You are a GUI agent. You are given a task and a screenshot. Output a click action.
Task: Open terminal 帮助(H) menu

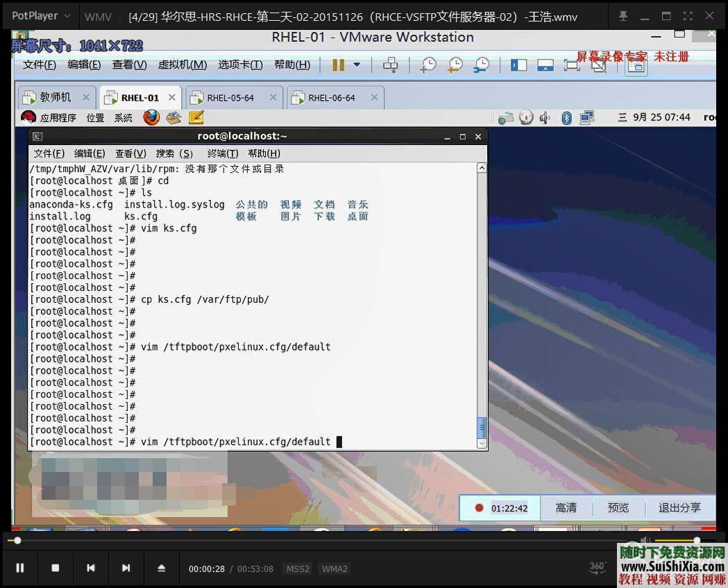coord(264,153)
